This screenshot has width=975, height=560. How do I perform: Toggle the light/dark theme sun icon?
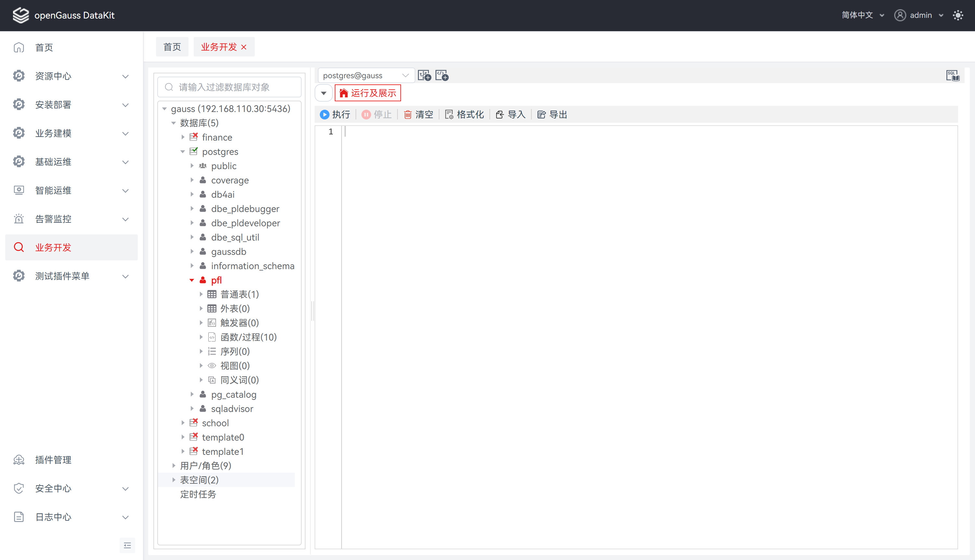tap(958, 15)
